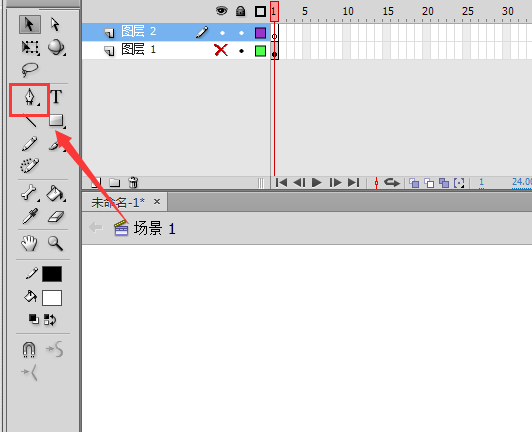
Task: Show hidden 图层 1 (red X)
Action: coord(221,50)
